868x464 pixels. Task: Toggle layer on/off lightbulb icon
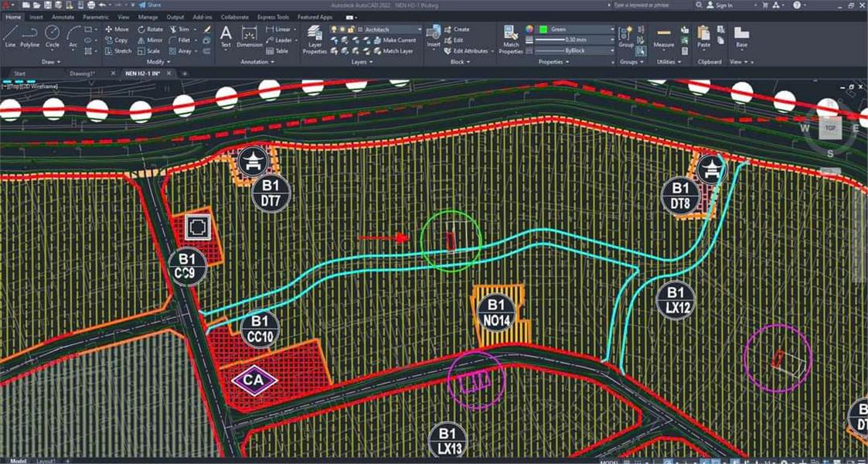334,29
